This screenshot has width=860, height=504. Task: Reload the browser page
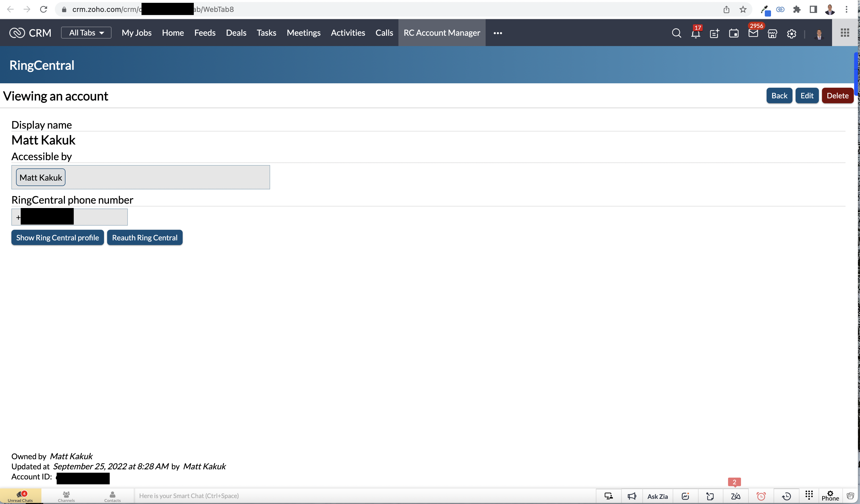[43, 9]
